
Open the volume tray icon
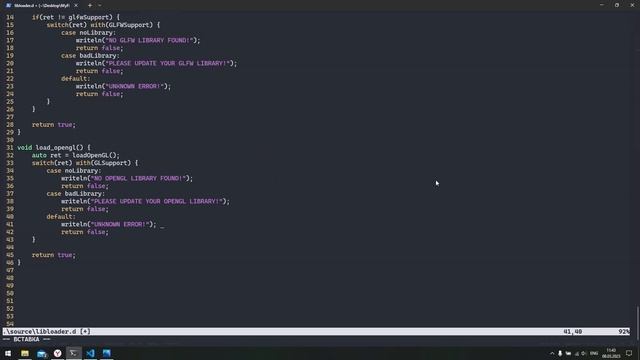[x=584, y=353]
